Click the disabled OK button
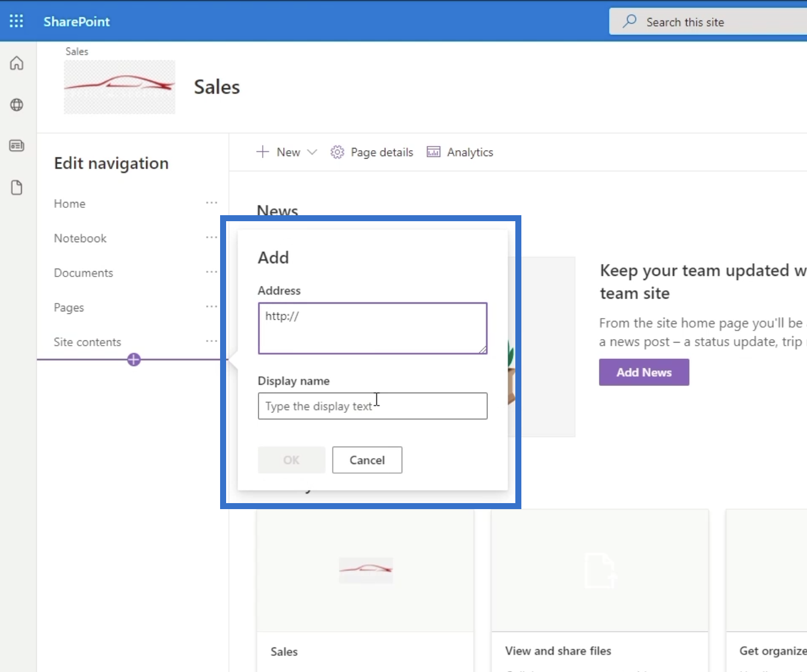The height and width of the screenshot is (672, 807). pos(292,460)
